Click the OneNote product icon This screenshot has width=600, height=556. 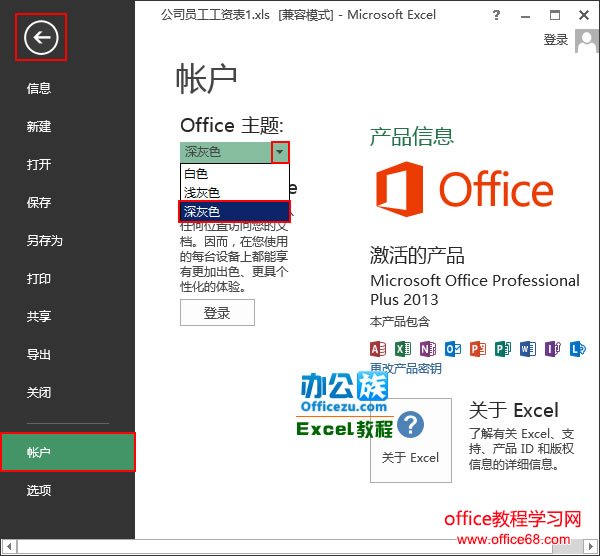point(428,349)
